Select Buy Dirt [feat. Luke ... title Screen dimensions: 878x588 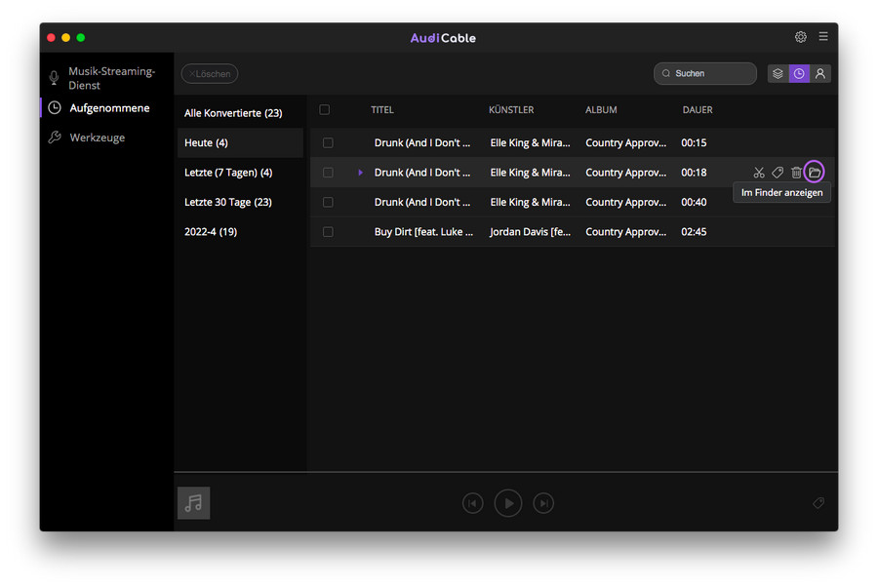click(424, 232)
